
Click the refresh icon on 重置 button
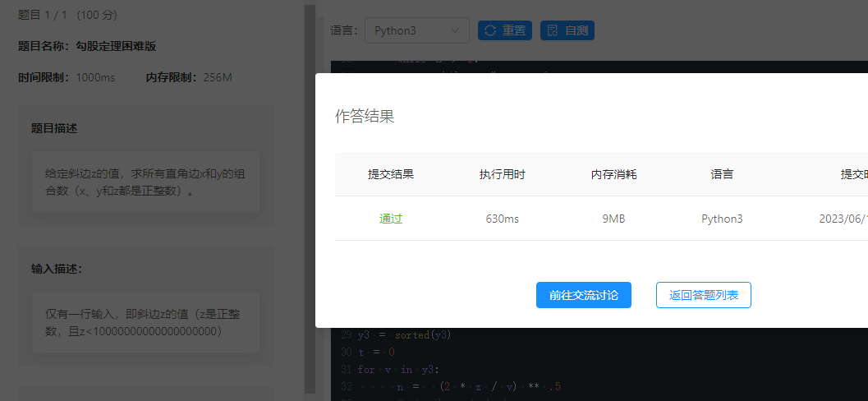(x=490, y=30)
